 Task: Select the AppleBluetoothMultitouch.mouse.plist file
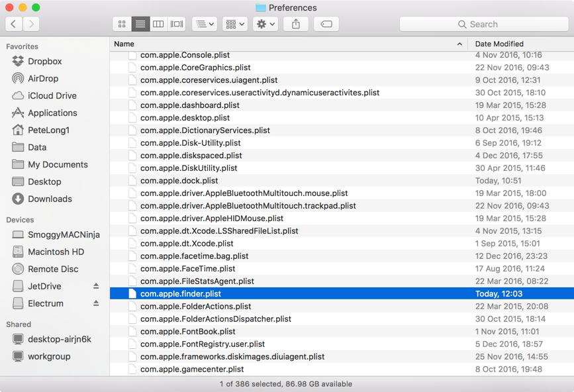(342, 193)
